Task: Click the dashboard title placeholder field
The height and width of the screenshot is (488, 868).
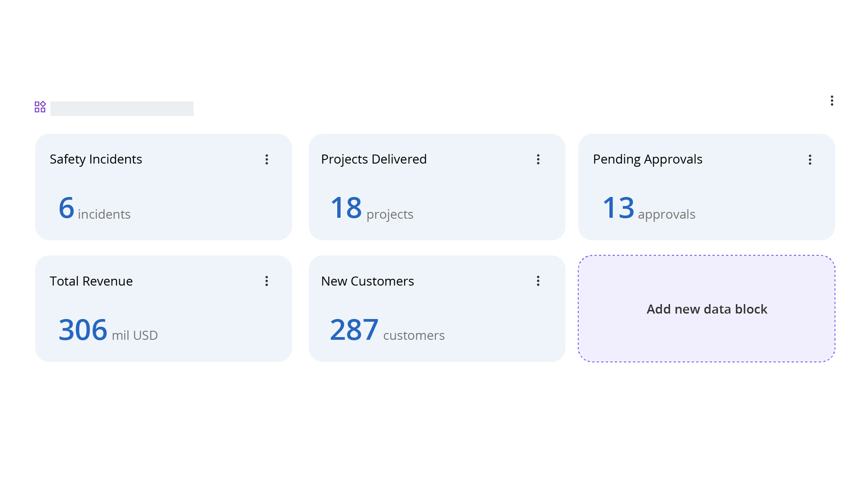Action: (122, 108)
